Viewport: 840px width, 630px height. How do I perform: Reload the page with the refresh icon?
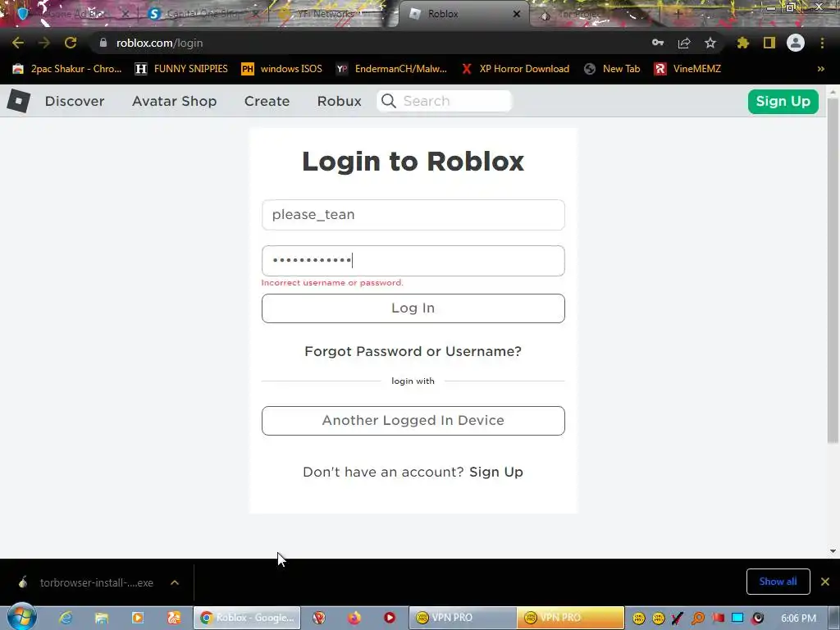(71, 43)
